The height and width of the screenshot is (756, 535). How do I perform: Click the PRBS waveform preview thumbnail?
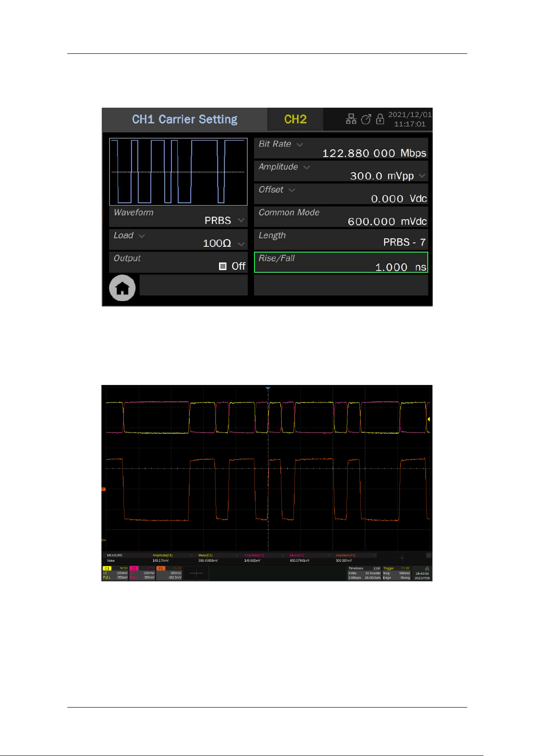178,172
